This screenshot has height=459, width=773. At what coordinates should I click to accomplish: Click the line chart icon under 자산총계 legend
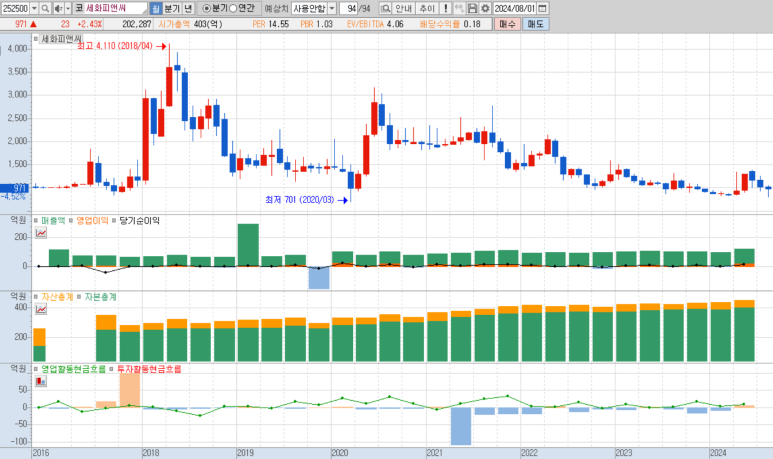coord(41,309)
